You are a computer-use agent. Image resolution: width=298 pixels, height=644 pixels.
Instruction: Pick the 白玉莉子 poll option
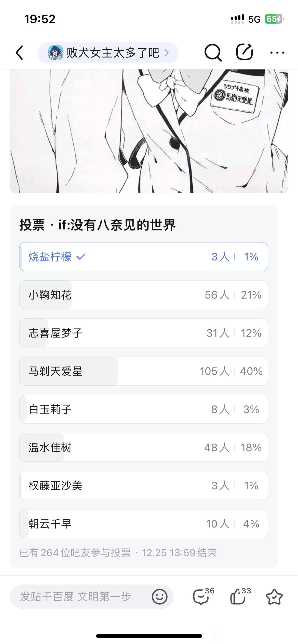pyautogui.click(x=144, y=409)
